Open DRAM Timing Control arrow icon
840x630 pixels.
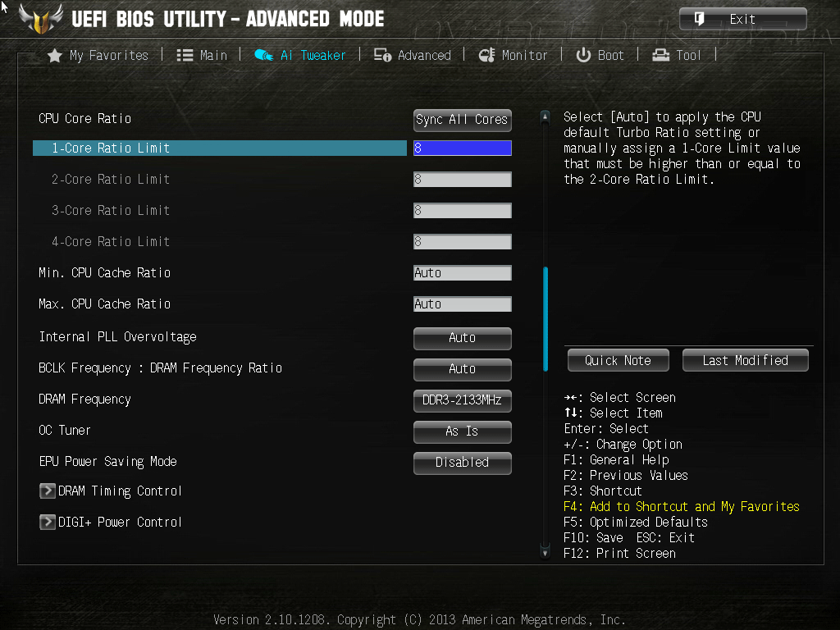click(x=47, y=491)
